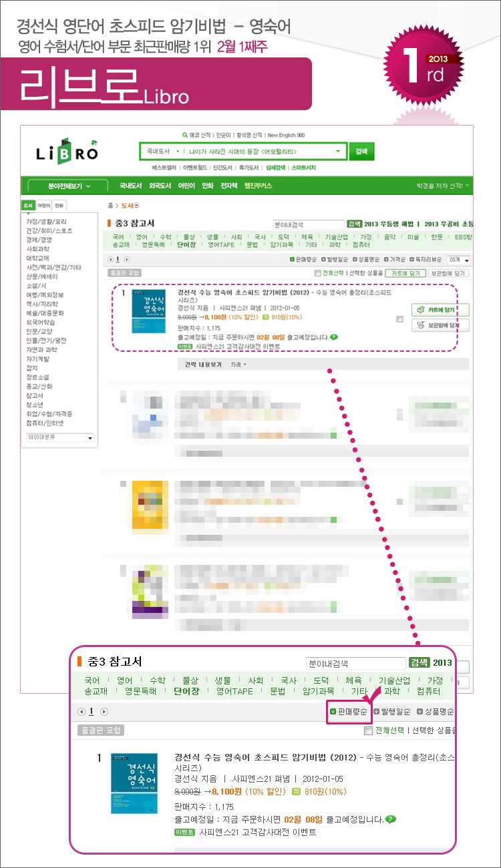Click the green 검색 button beside the top search box
This screenshot has height=868, width=501.
pos(362,152)
